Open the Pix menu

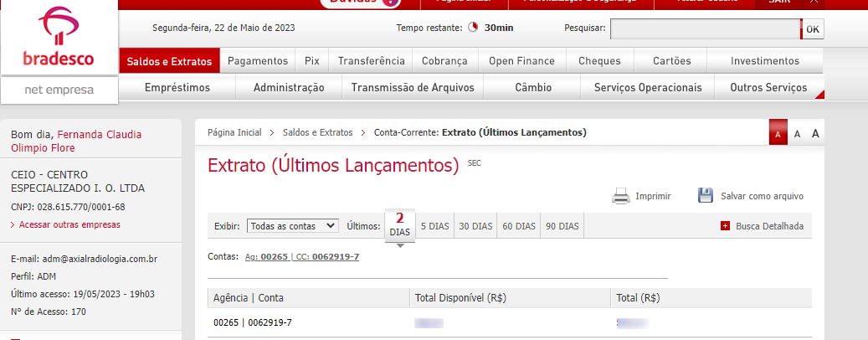coord(311,61)
